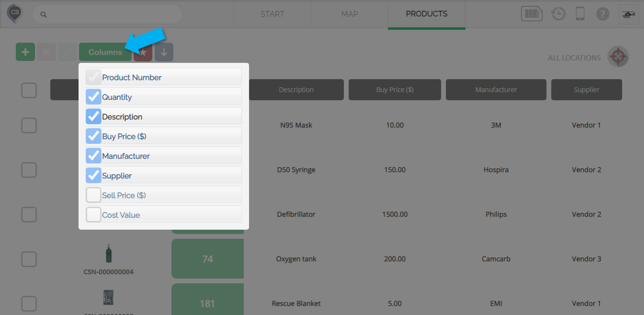
Task: Select the PRODUCTS tab
Action: (x=426, y=14)
